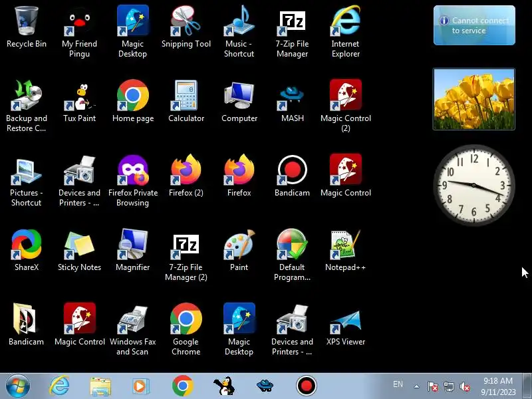Select the Google Chrome desktop icon

[x=186, y=330]
